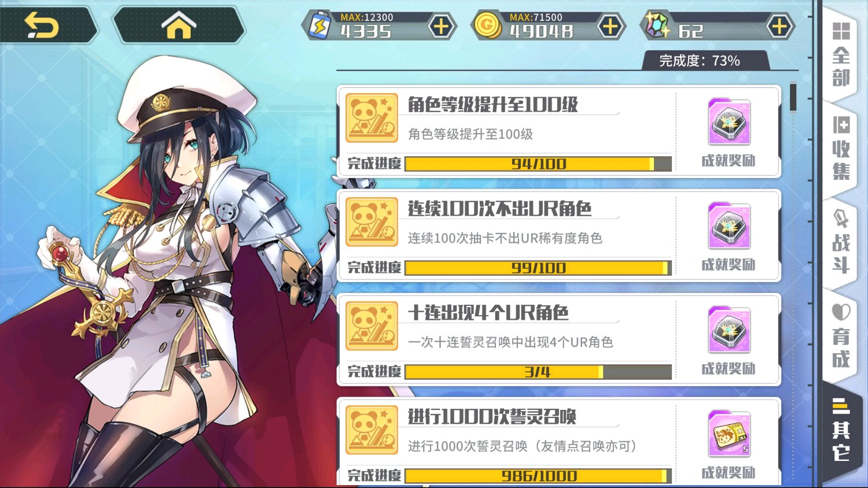Open ticket reward for 进行1000次誓灵召唤
868x488 pixels.
[729, 434]
